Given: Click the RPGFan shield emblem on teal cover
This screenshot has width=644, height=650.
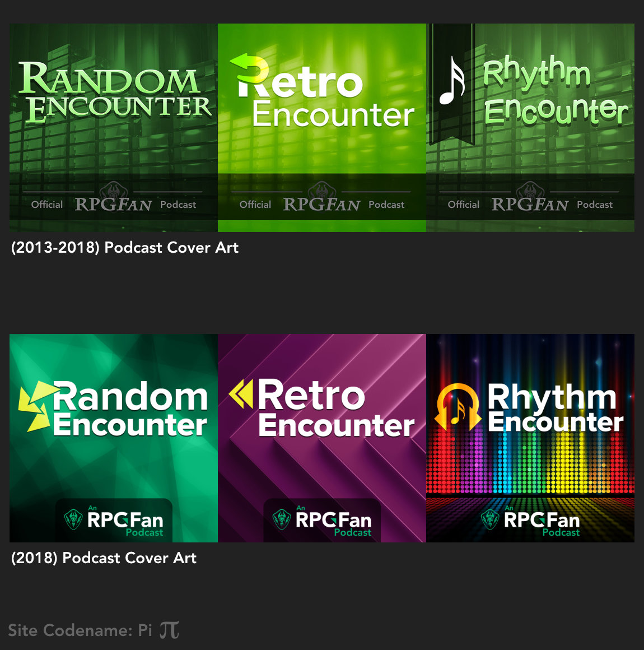Looking at the screenshot, I should [73, 519].
